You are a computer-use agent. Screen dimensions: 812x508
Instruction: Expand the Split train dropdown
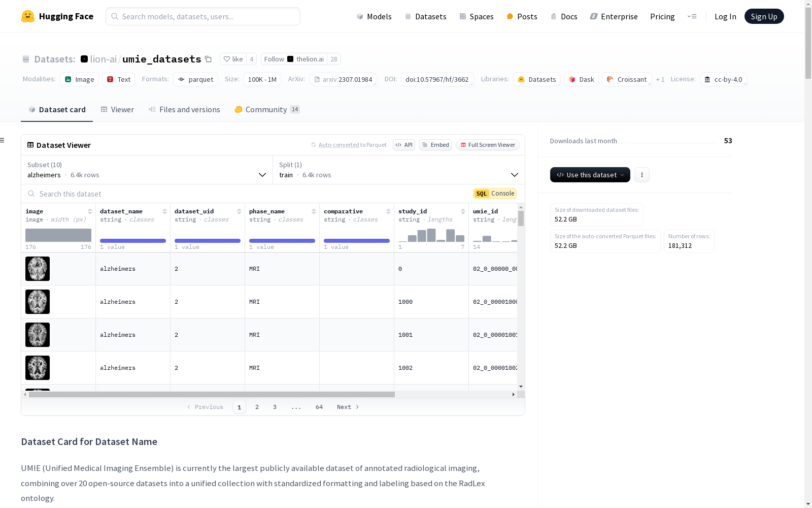(399, 170)
